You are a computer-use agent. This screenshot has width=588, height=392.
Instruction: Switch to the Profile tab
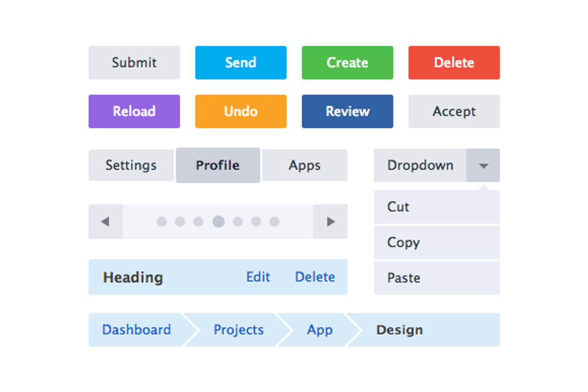click(x=218, y=165)
